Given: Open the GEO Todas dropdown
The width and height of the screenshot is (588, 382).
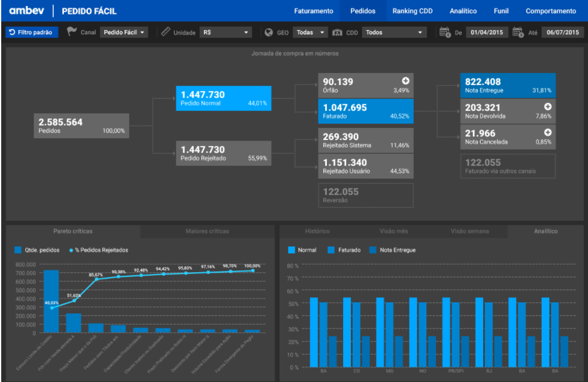Looking at the screenshot, I should pos(310,32).
